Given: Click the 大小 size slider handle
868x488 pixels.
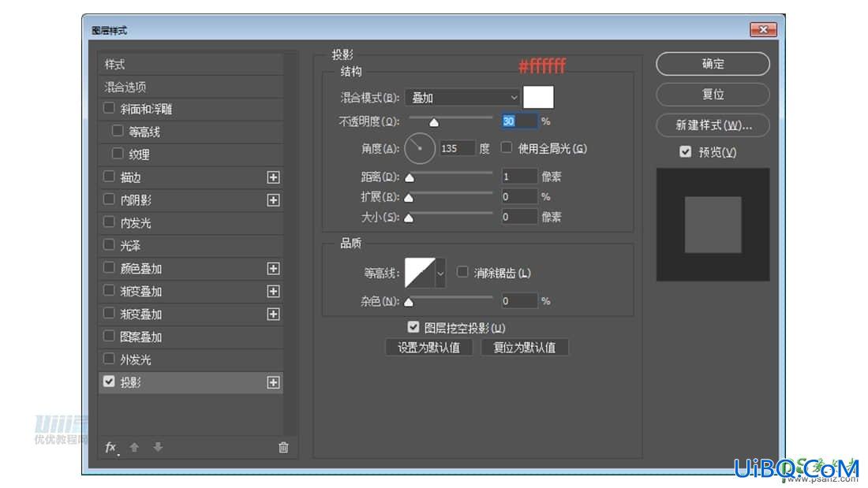Looking at the screenshot, I should pyautogui.click(x=409, y=218).
